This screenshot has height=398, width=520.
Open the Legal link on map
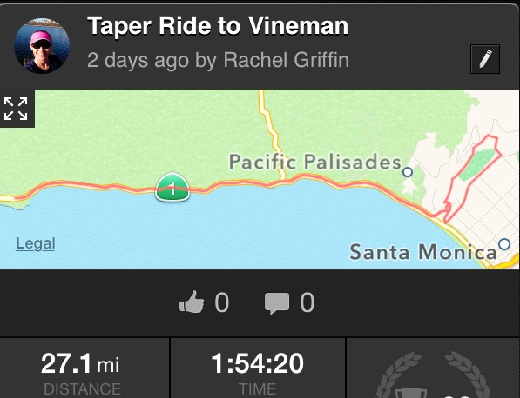36,244
